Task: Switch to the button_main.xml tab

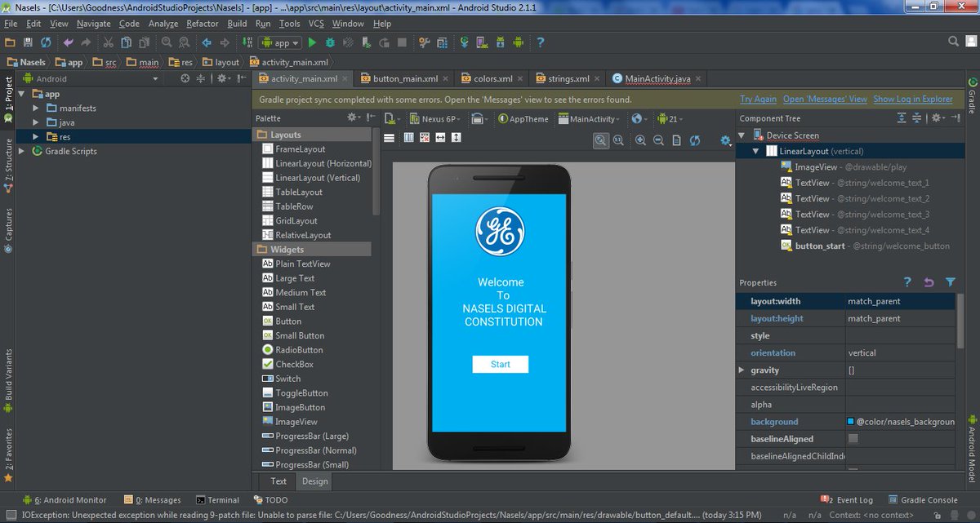Action: point(405,79)
